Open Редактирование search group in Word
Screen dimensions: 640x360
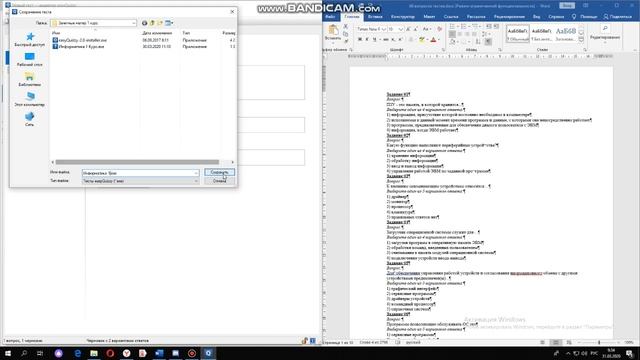point(605,33)
